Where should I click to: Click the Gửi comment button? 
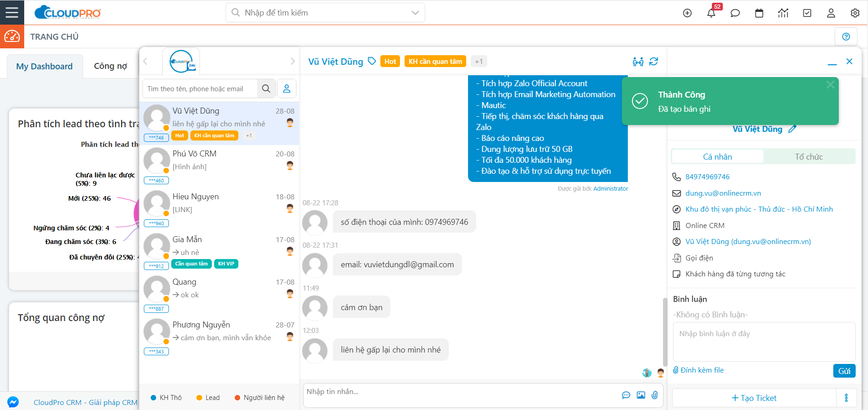point(844,371)
